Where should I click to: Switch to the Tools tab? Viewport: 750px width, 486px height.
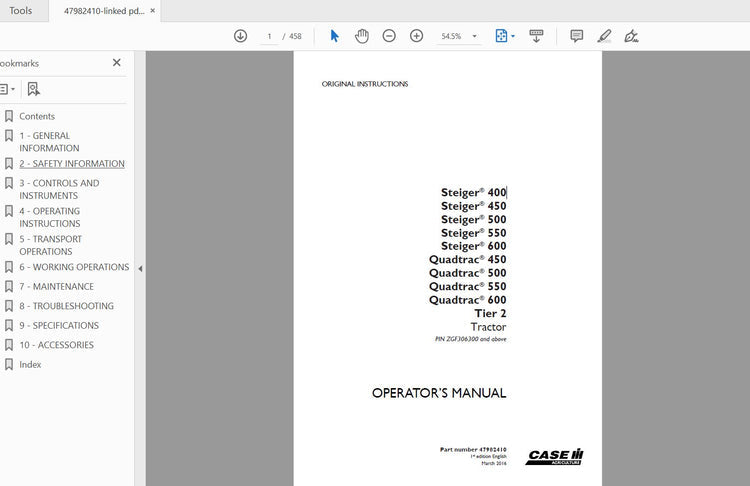(21, 11)
